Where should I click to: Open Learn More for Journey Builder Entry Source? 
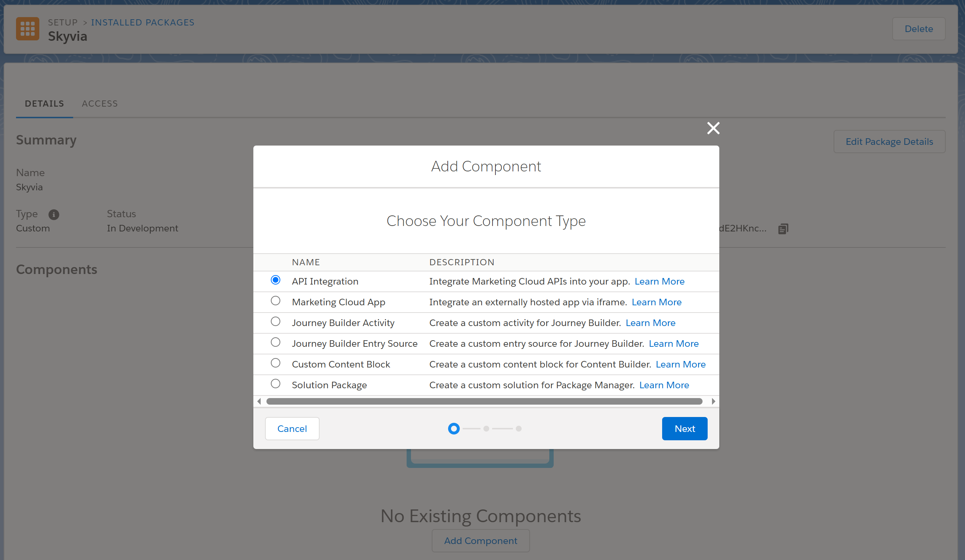pyautogui.click(x=673, y=343)
